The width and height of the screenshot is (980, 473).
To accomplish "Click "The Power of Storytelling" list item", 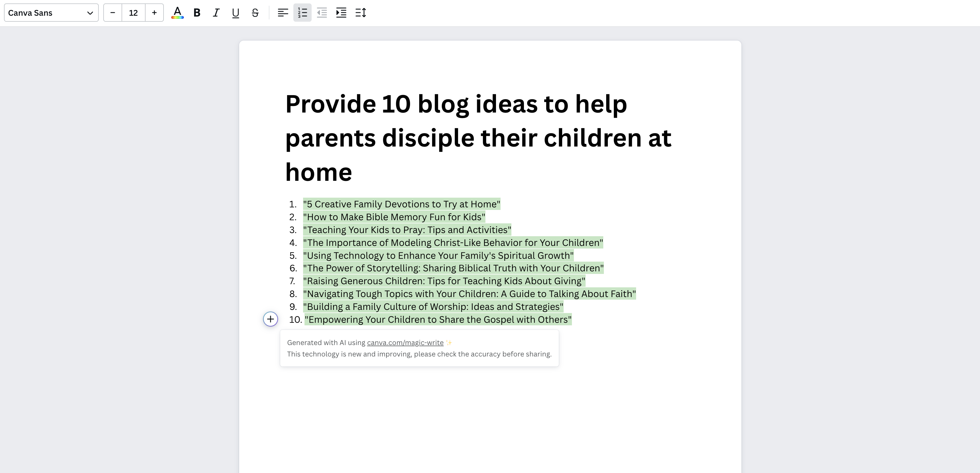I will click(x=453, y=268).
